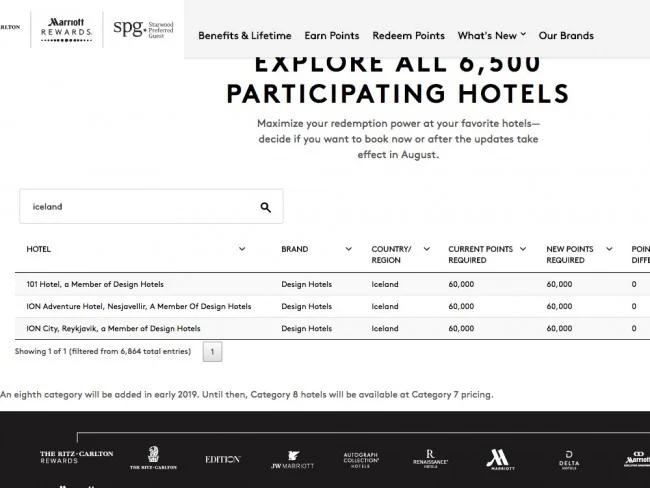
Task: Click the Marriott Rewards logo
Action: click(66, 29)
